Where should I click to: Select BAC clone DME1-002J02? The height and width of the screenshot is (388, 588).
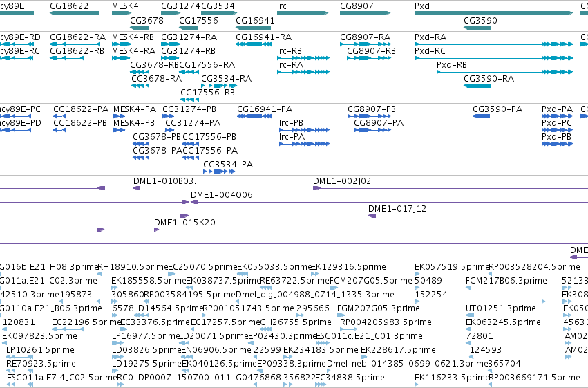342,181
